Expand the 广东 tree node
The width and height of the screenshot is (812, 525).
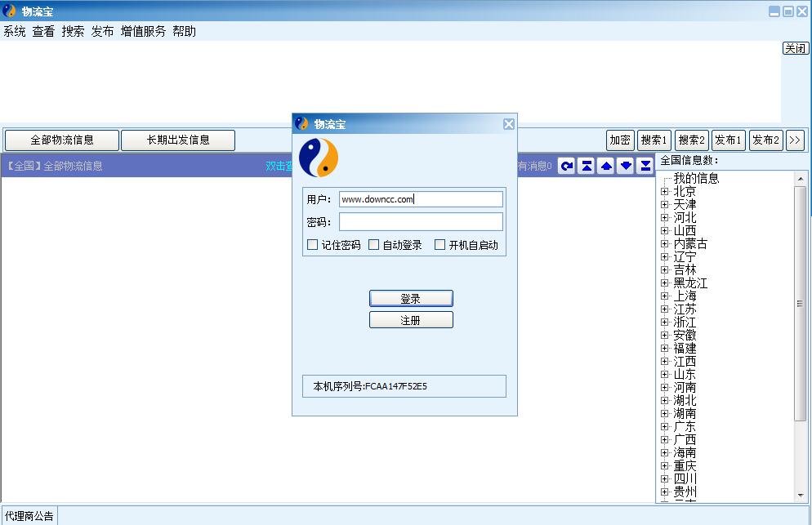tap(665, 427)
